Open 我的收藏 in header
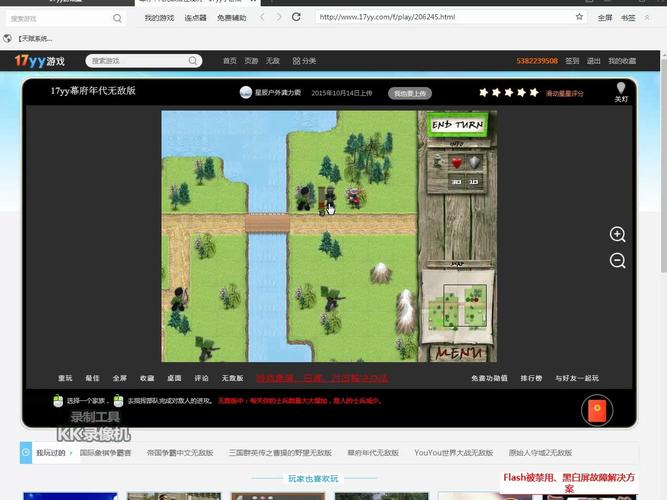This screenshot has height=500, width=667. [x=622, y=61]
